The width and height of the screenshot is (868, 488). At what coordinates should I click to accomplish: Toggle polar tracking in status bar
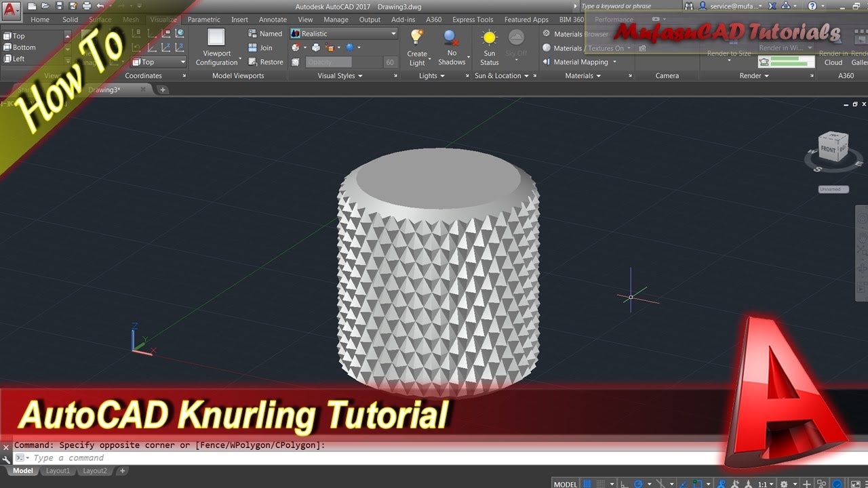click(639, 484)
